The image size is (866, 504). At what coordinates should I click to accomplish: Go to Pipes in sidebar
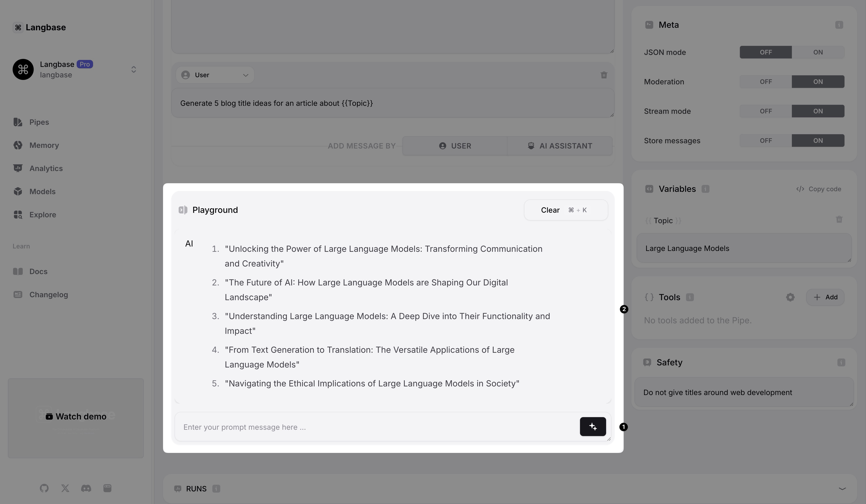[39, 122]
